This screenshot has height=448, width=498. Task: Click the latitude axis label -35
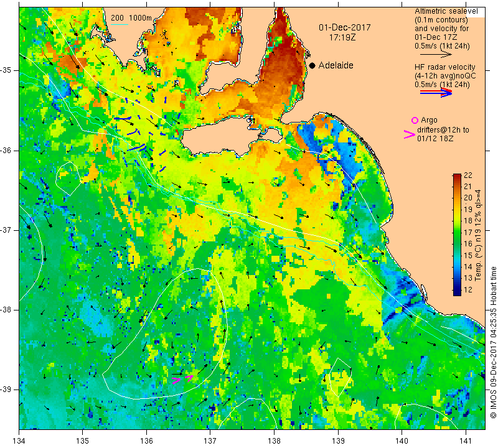pos(6,70)
